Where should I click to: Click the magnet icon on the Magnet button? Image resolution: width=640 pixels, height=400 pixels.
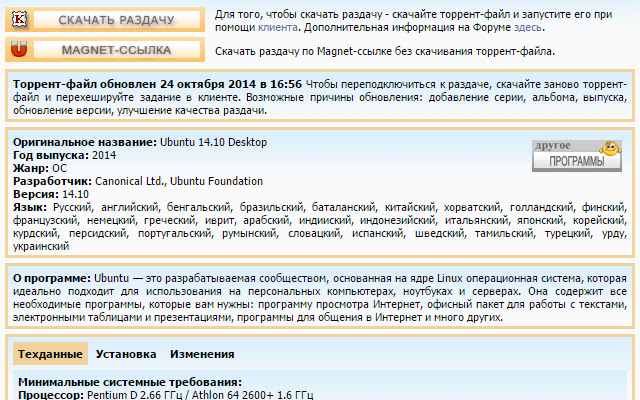click(x=19, y=49)
